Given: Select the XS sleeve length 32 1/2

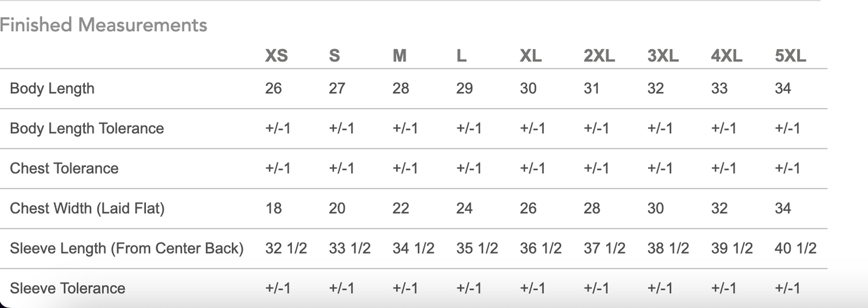Looking at the screenshot, I should pyautogui.click(x=286, y=248).
